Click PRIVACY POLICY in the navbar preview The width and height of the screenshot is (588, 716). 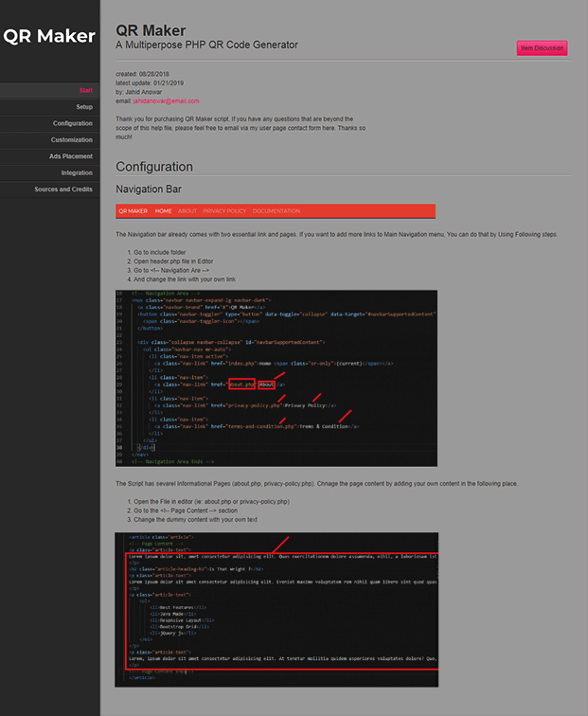tap(224, 211)
